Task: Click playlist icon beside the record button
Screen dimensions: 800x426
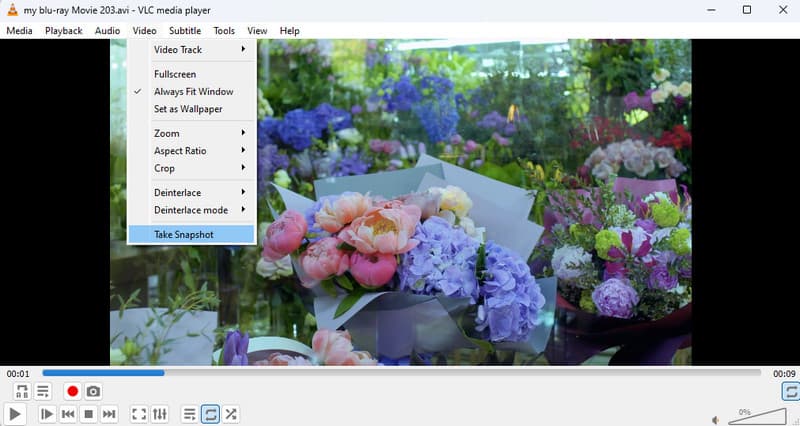Action: (x=43, y=391)
